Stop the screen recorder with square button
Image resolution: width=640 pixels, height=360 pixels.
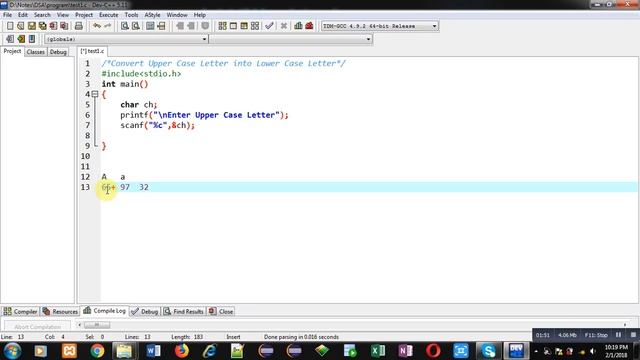point(633,335)
